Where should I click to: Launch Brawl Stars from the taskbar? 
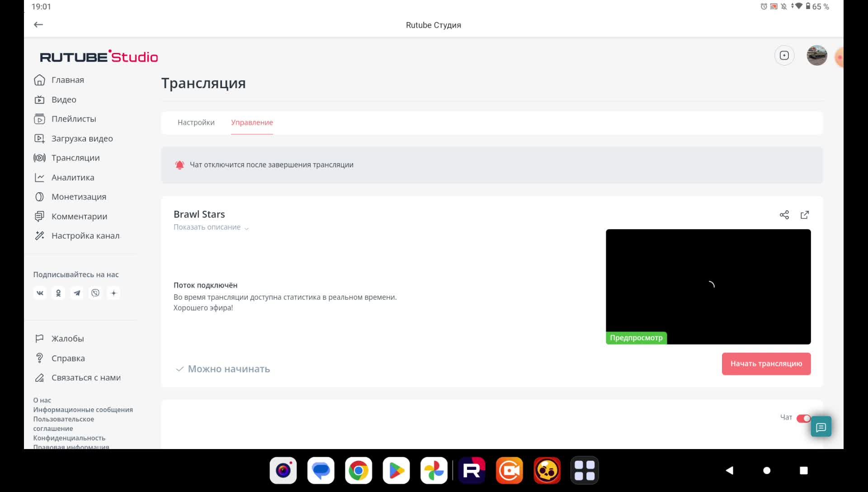(547, 471)
